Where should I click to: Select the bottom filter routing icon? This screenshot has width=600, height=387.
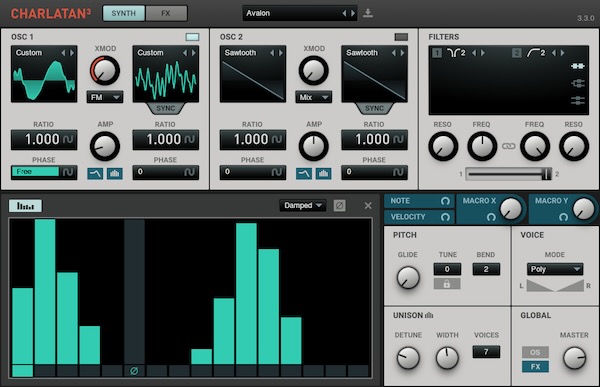click(x=578, y=101)
